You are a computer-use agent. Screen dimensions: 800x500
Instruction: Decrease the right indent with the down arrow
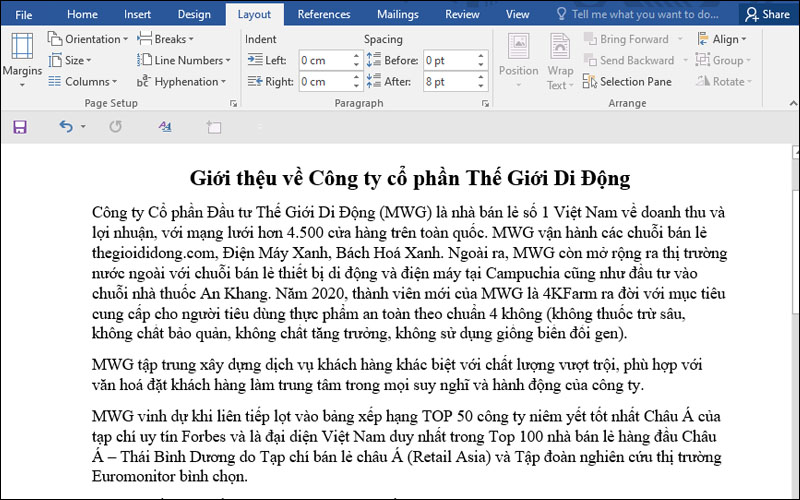(x=357, y=86)
